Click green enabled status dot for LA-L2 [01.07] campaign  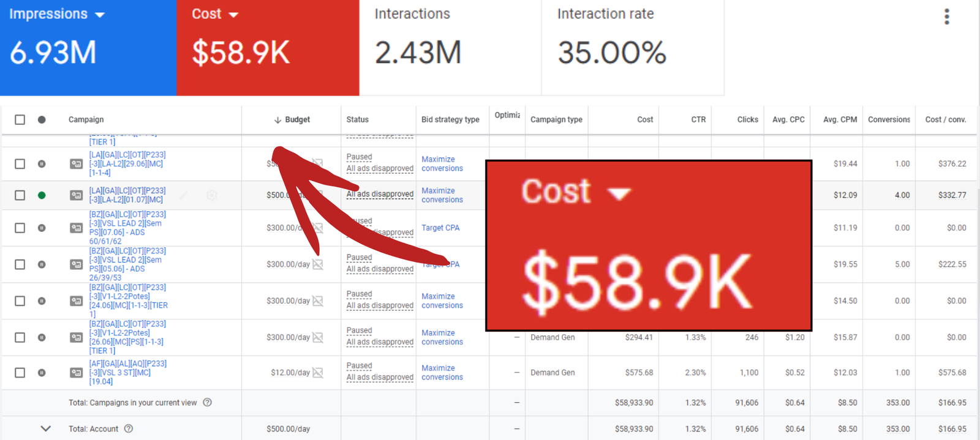tap(42, 195)
